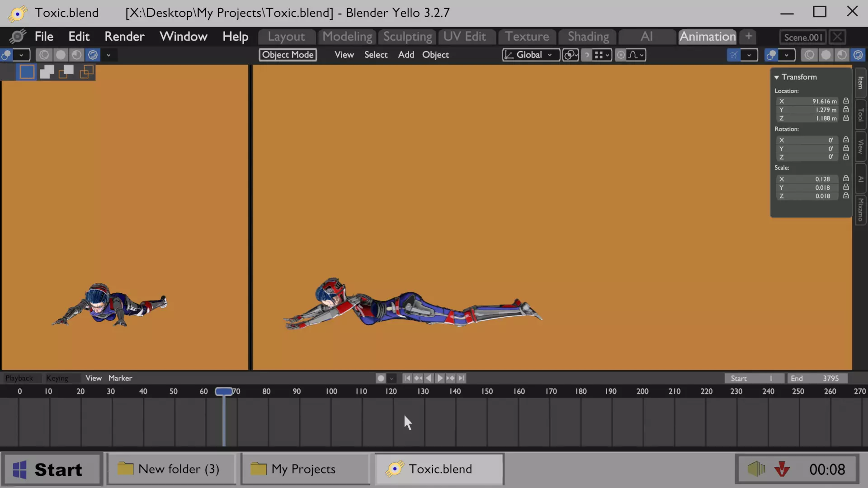868x488 pixels.
Task: Switch to the Shading workspace tab
Action: (x=588, y=37)
